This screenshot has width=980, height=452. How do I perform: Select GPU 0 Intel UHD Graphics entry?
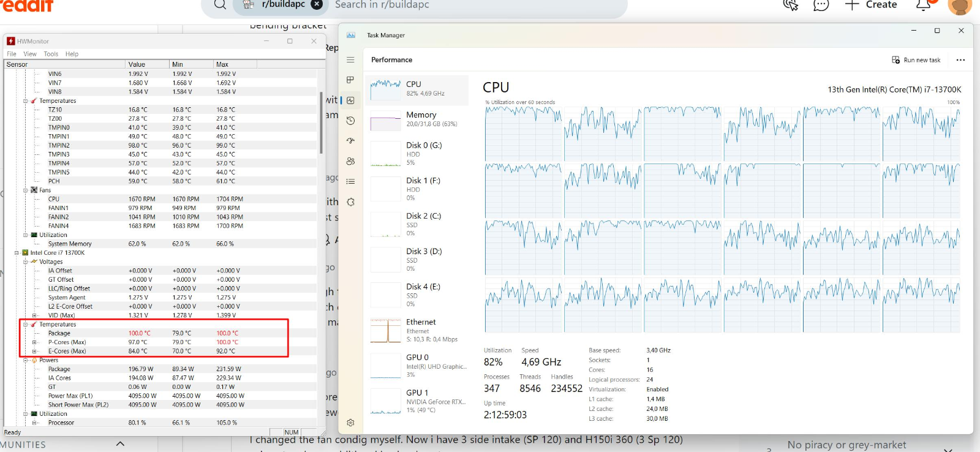click(x=418, y=366)
